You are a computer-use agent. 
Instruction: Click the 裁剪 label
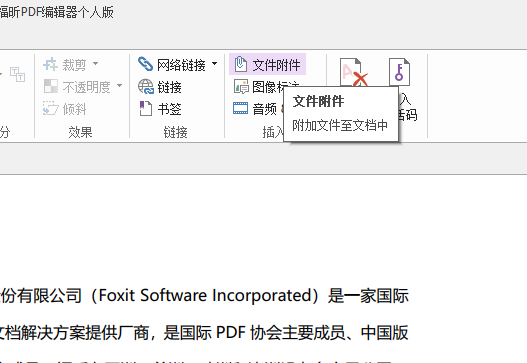pyautogui.click(x=74, y=65)
